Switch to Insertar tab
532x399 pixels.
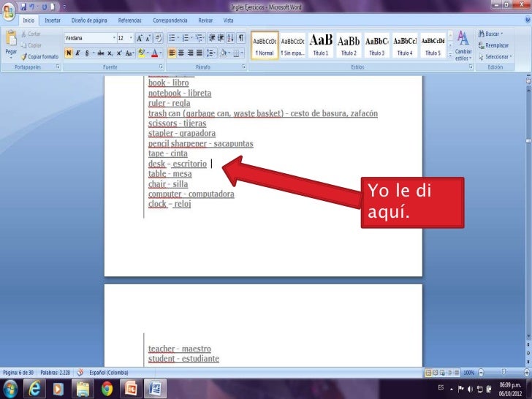[53, 20]
